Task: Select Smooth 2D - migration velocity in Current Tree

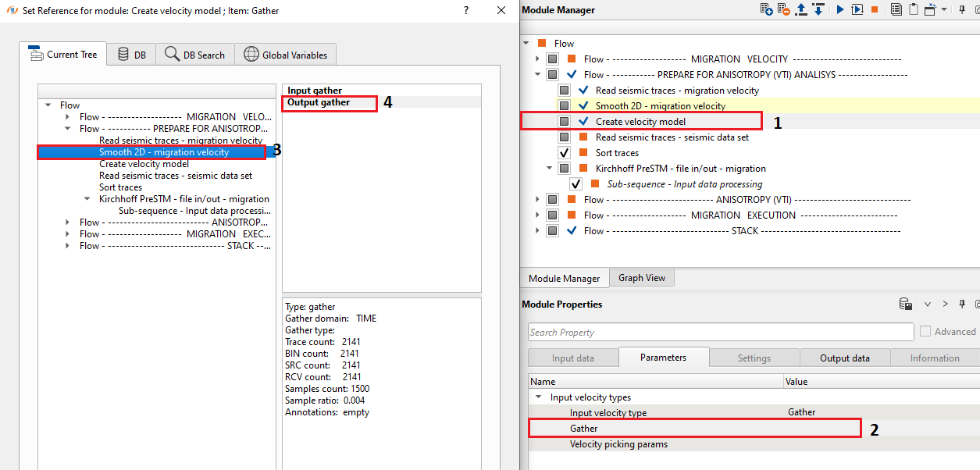Action: point(164,152)
